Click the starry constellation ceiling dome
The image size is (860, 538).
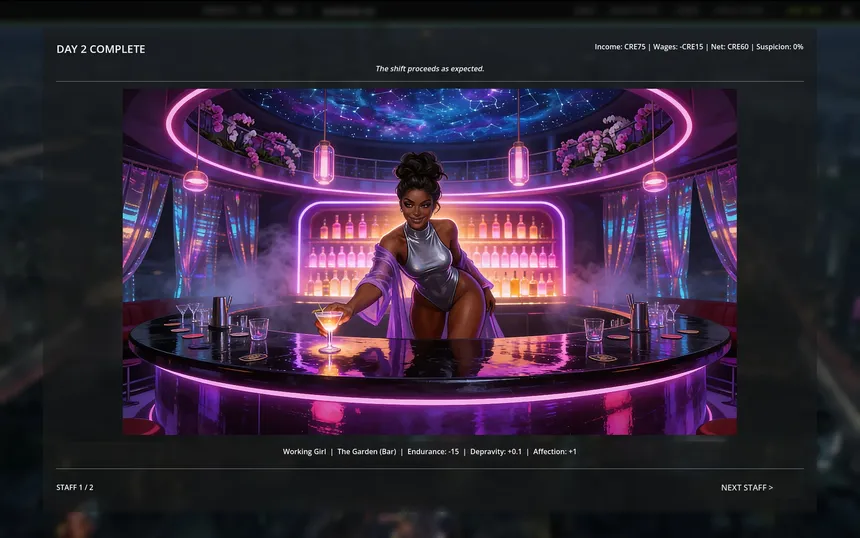point(430,112)
